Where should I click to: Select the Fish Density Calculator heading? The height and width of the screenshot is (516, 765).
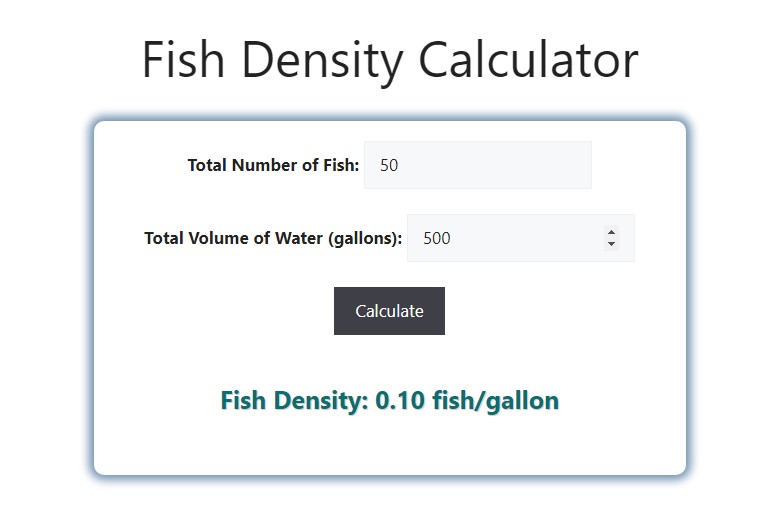coord(390,60)
